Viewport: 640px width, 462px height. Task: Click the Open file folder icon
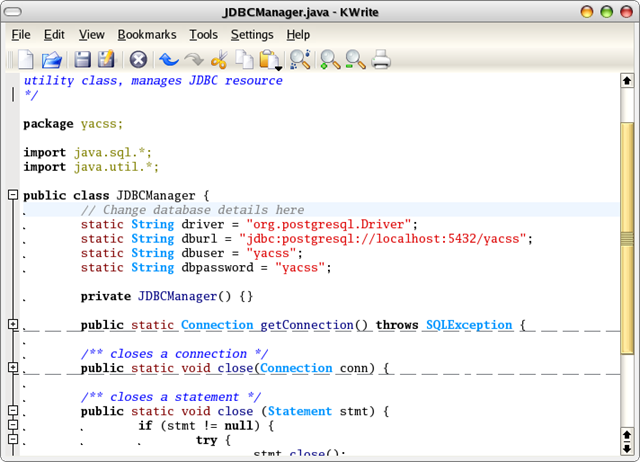pyautogui.click(x=52, y=61)
